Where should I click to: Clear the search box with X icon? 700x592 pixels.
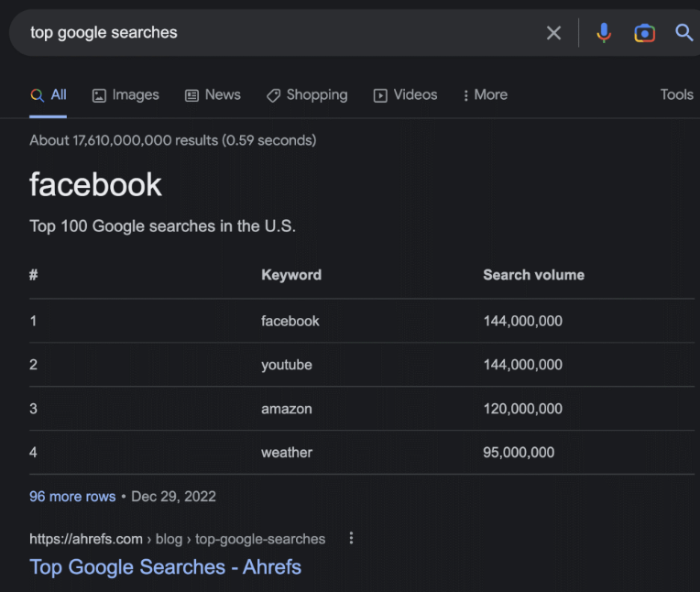point(553,33)
